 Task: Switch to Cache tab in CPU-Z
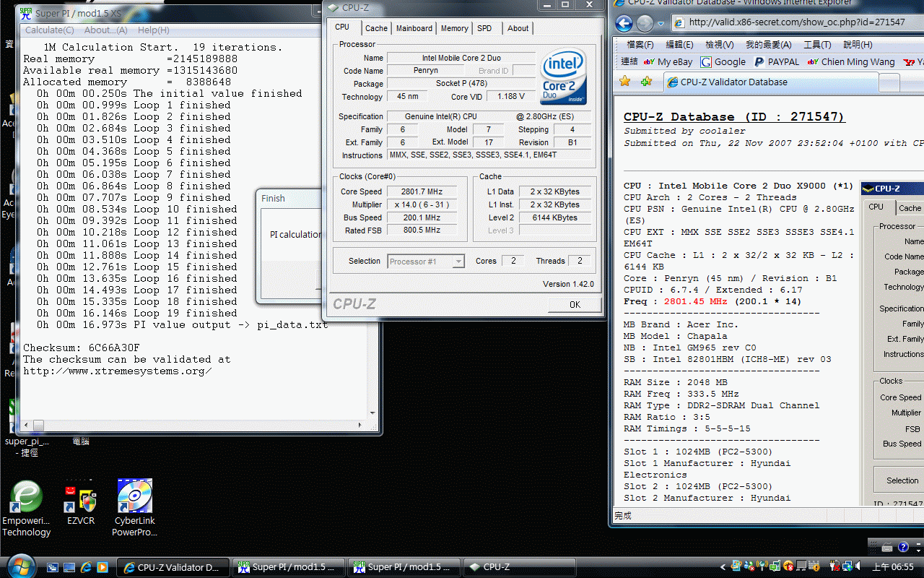pos(376,28)
